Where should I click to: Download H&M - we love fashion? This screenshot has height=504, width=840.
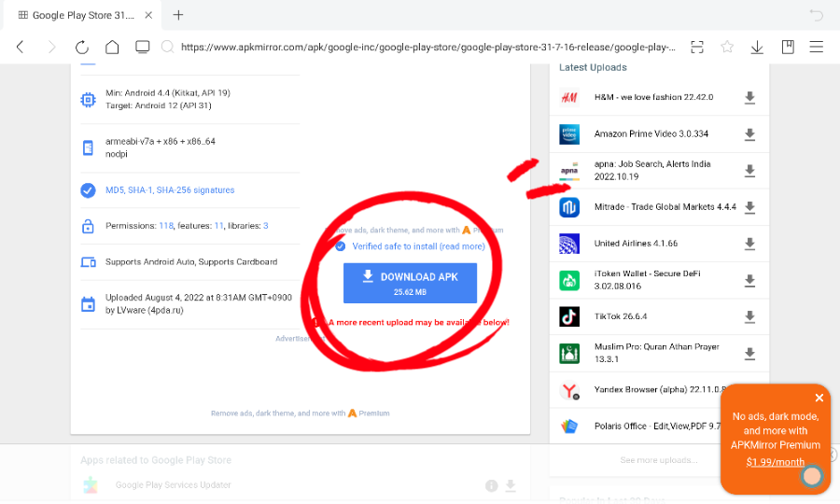pyautogui.click(x=749, y=97)
